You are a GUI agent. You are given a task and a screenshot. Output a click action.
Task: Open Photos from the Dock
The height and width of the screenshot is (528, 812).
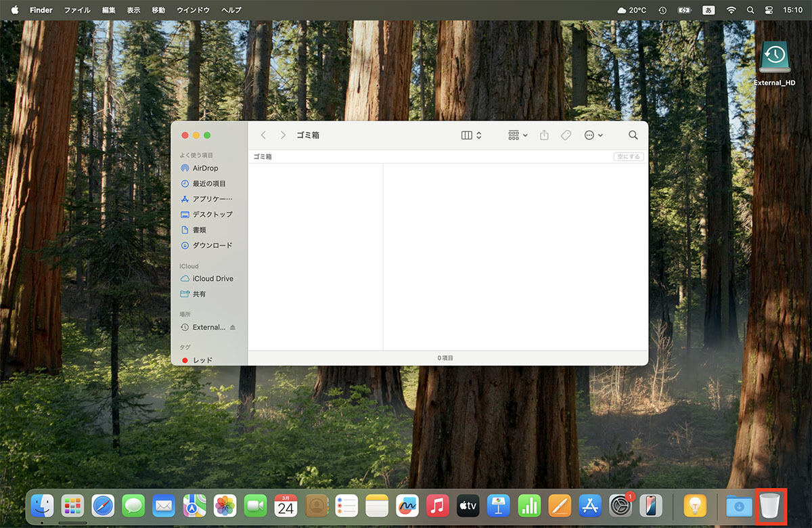point(225,505)
